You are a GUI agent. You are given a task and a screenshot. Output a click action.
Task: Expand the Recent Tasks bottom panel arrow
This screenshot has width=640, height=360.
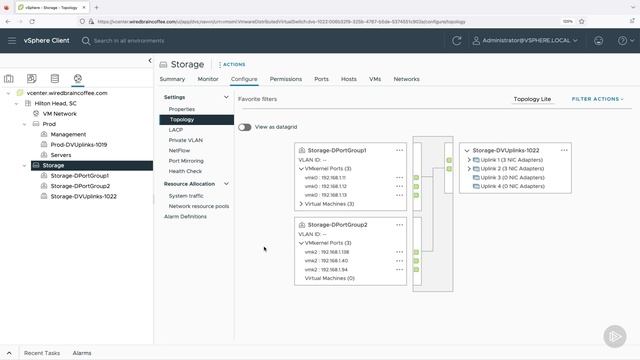[9, 353]
